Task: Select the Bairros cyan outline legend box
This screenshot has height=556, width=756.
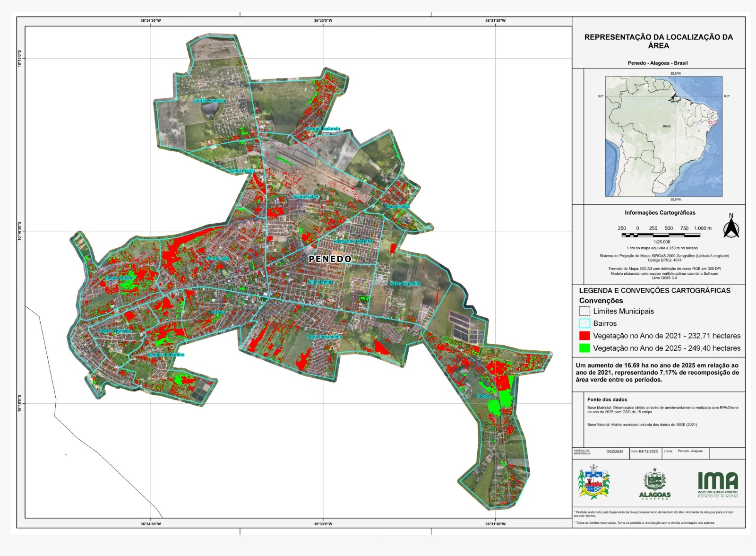Action: coord(584,323)
